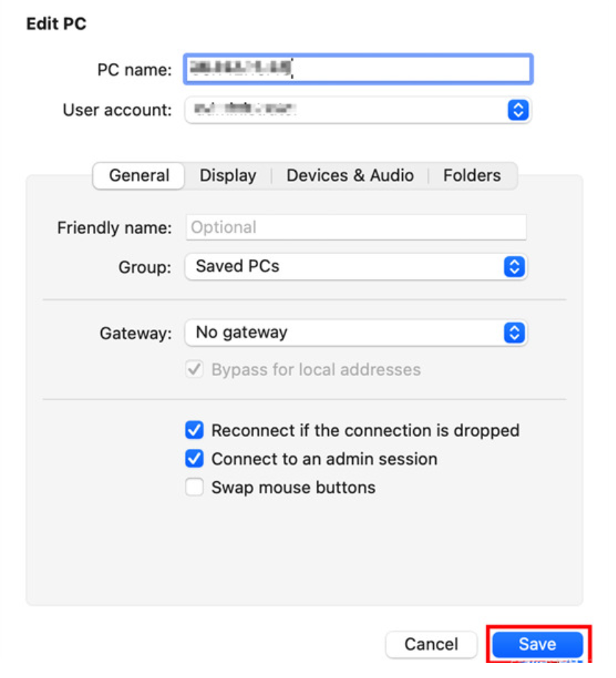Focus the PC name text field

point(358,69)
